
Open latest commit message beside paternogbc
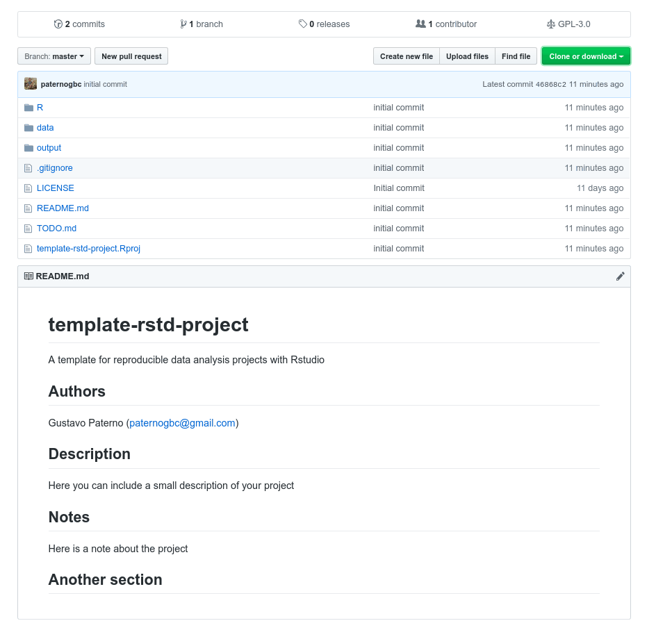pos(106,84)
